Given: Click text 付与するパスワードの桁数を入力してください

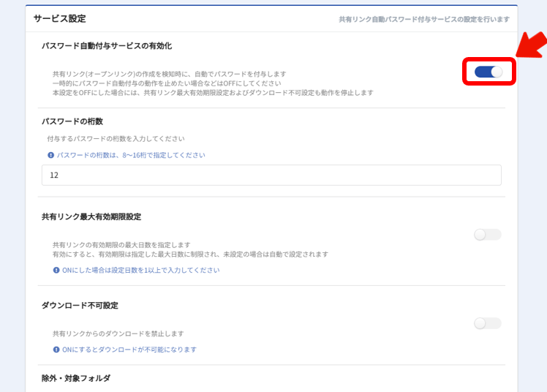Looking at the screenshot, I should [x=116, y=139].
